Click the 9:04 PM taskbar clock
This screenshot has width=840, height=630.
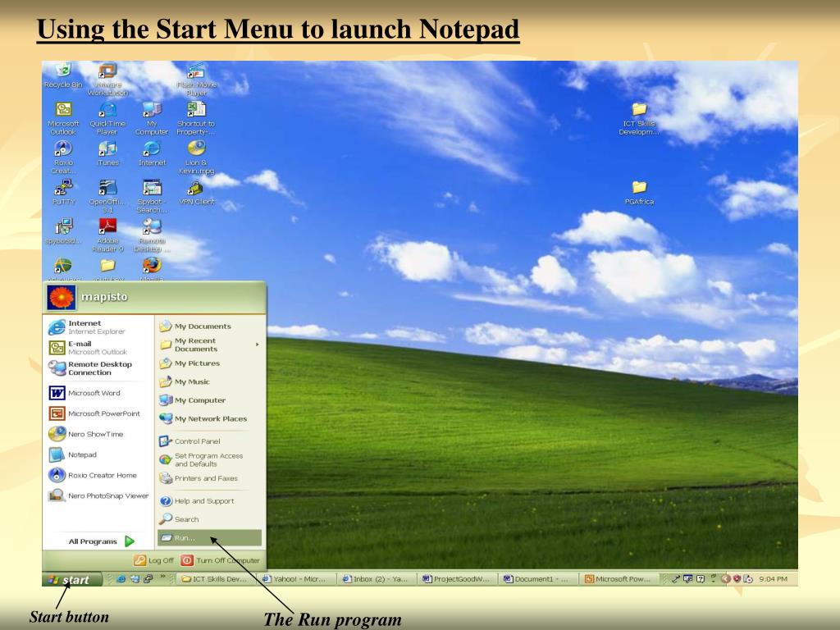point(773,579)
